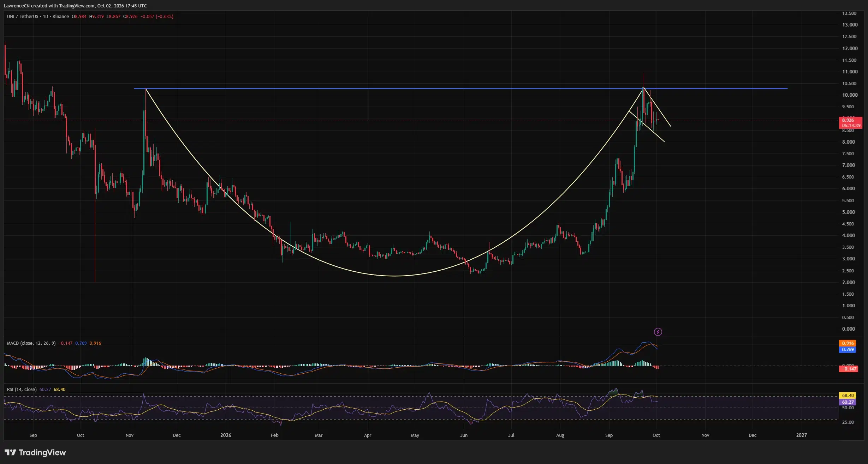Image resolution: width=868 pixels, height=464 pixels.
Task: Click the 5.000 price axis label
Action: [x=848, y=212]
